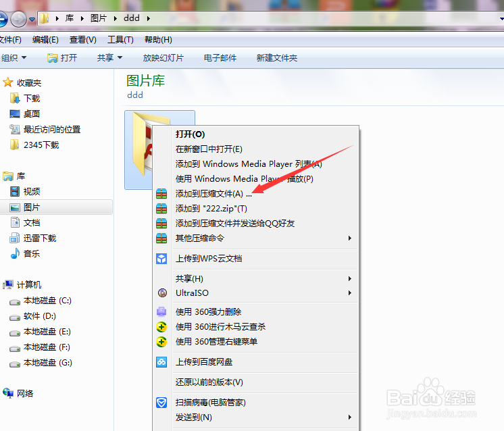Open the recent pages dropdown arrow
The width and height of the screenshot is (504, 431).
32,20
